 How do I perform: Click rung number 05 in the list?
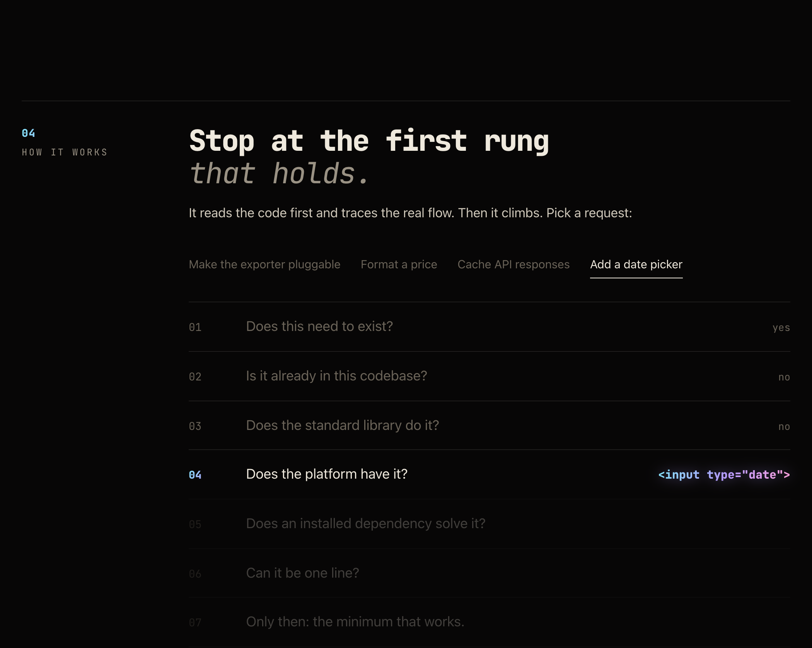[x=195, y=525]
